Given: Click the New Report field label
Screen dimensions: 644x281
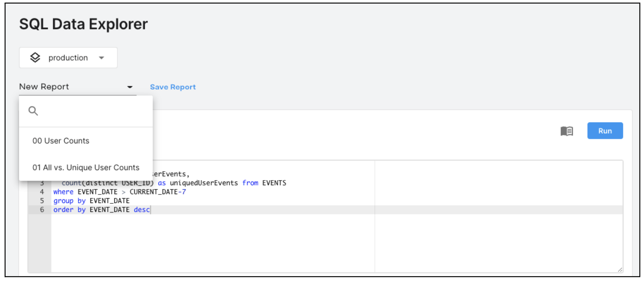Looking at the screenshot, I should (x=44, y=87).
